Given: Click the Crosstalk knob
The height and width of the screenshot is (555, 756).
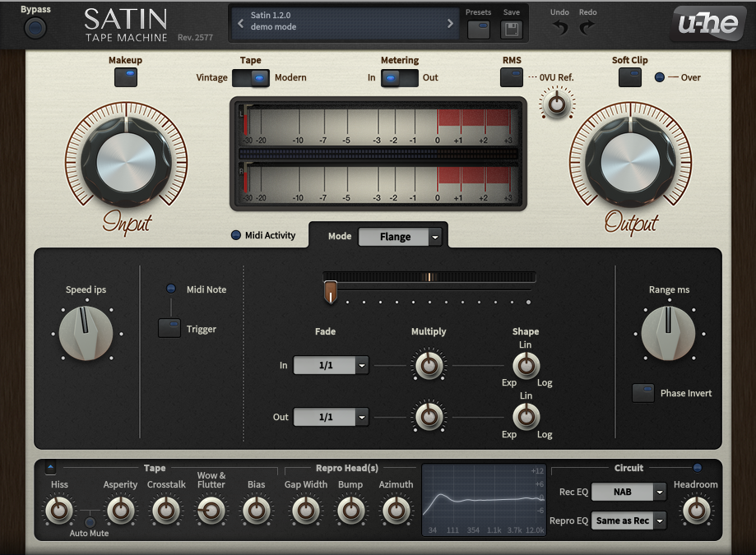Looking at the screenshot, I should 166,511.
